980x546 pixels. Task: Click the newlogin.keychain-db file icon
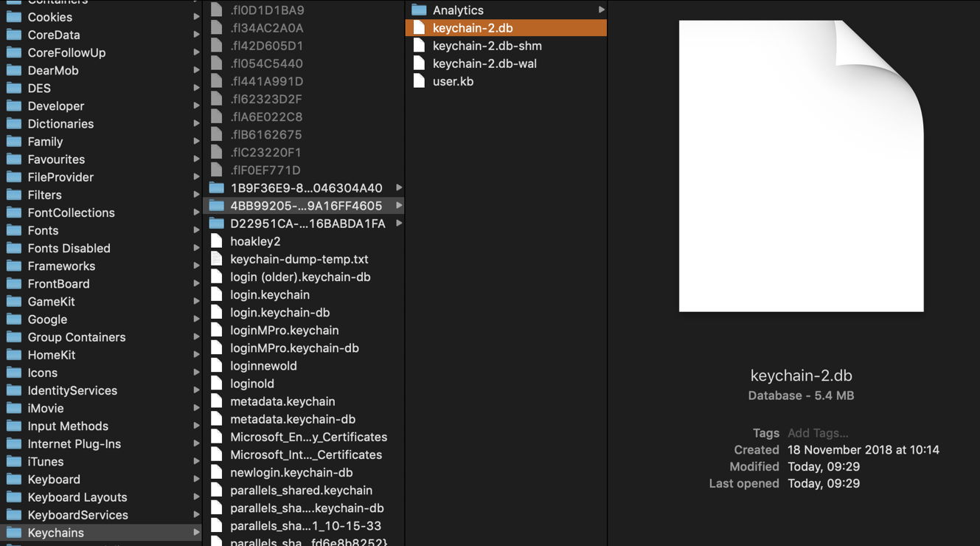point(216,472)
